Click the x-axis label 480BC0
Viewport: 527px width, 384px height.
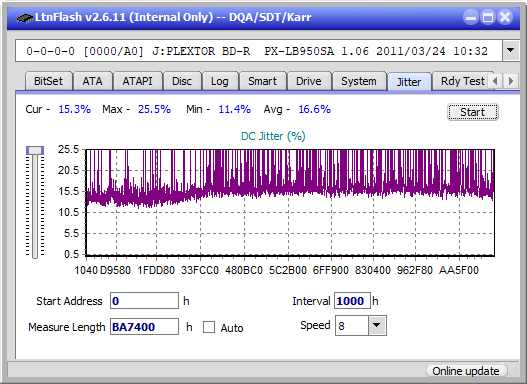click(x=244, y=270)
